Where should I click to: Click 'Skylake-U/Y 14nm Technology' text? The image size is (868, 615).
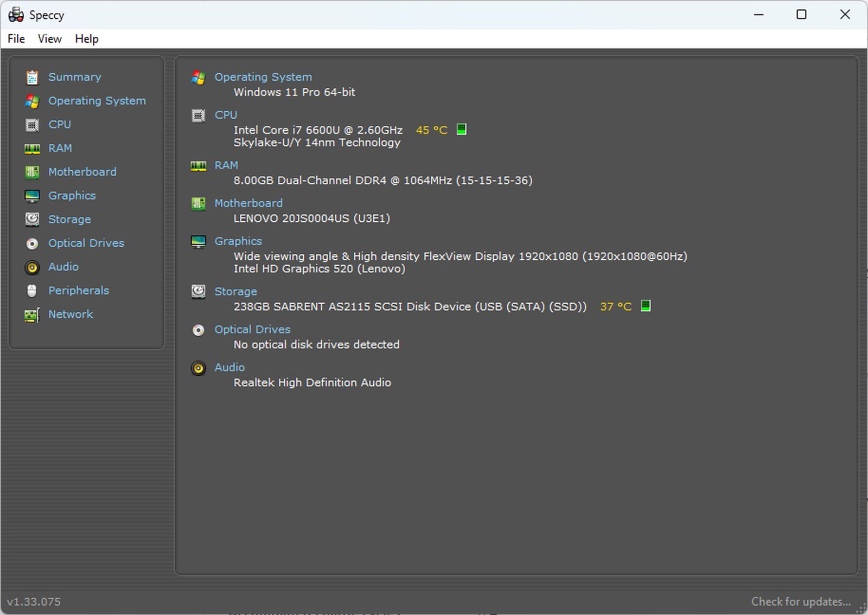(317, 143)
